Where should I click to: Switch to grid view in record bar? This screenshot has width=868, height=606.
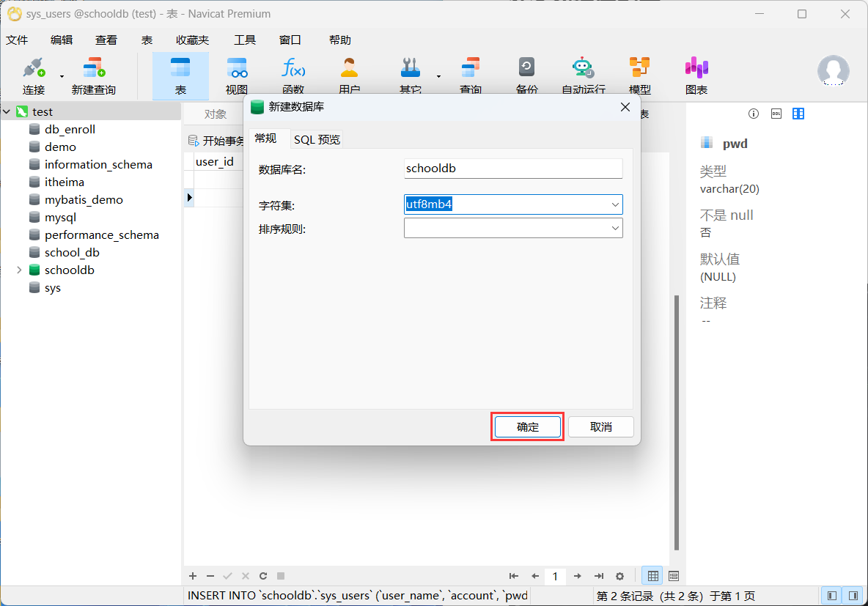click(x=652, y=576)
